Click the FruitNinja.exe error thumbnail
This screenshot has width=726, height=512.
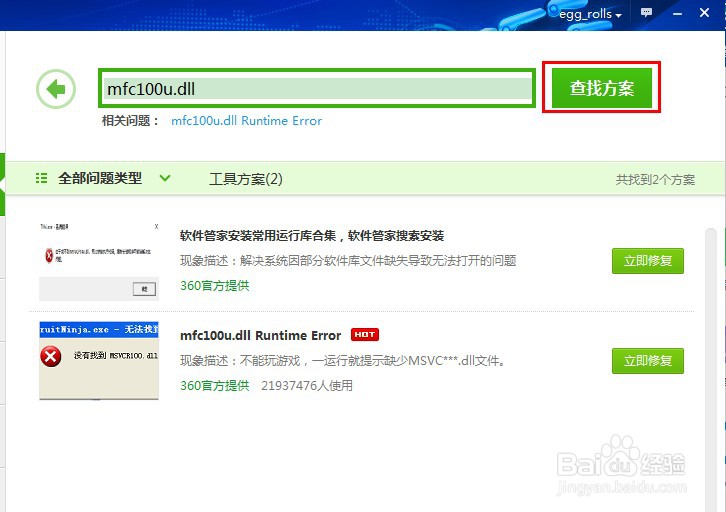pyautogui.click(x=99, y=361)
